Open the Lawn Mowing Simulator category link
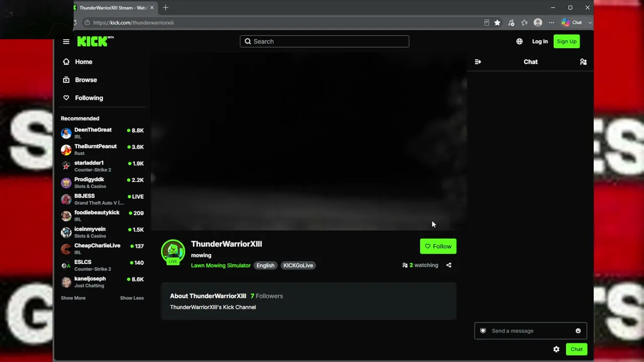 coord(220,265)
